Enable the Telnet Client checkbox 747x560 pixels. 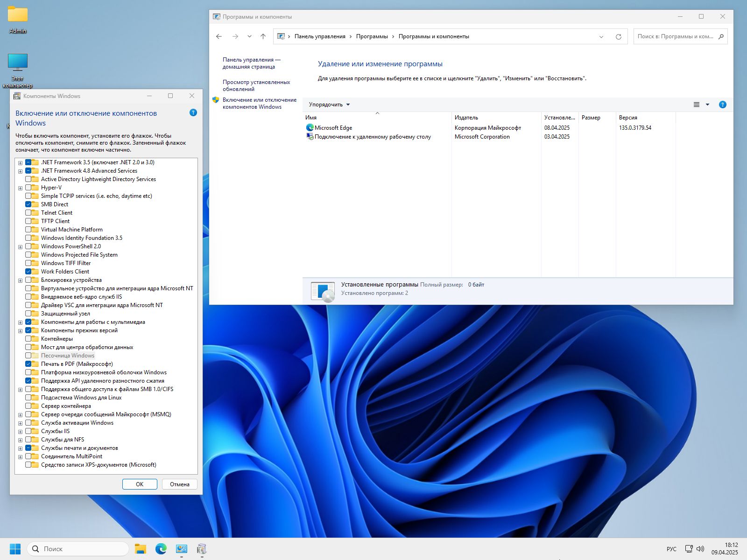[x=28, y=213]
